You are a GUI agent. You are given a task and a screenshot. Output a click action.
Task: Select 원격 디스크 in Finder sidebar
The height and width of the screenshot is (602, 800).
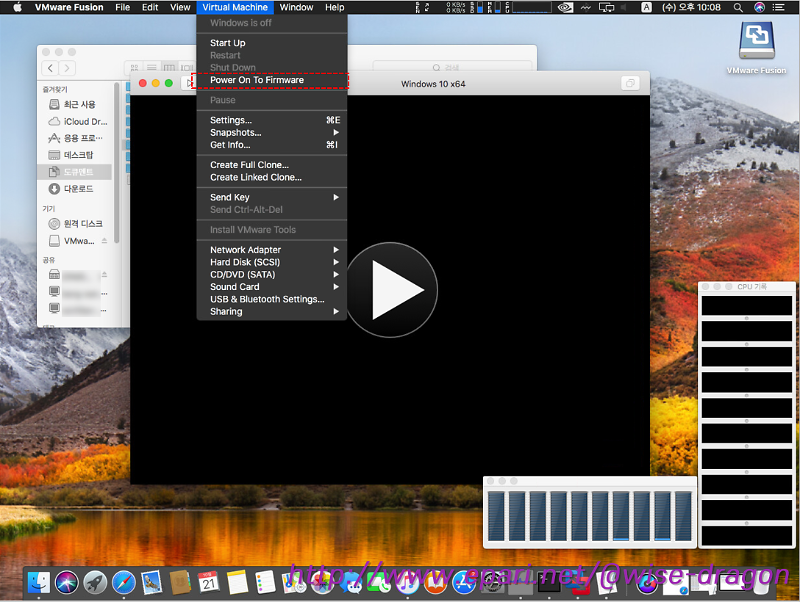74,224
